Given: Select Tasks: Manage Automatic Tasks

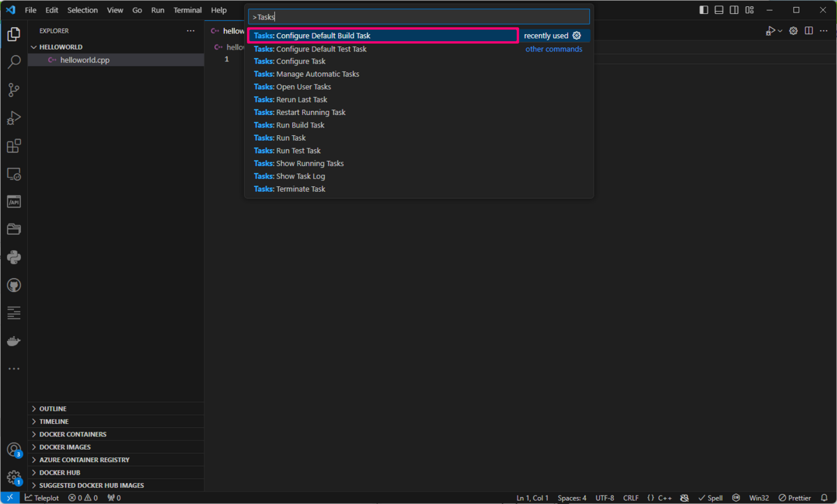Looking at the screenshot, I should coord(419,74).
